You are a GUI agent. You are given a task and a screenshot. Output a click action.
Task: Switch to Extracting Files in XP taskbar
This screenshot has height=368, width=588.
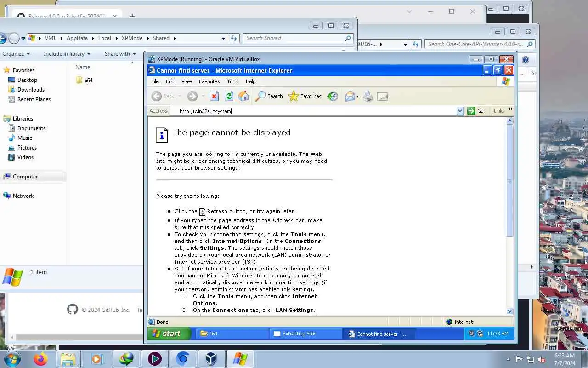305,333
